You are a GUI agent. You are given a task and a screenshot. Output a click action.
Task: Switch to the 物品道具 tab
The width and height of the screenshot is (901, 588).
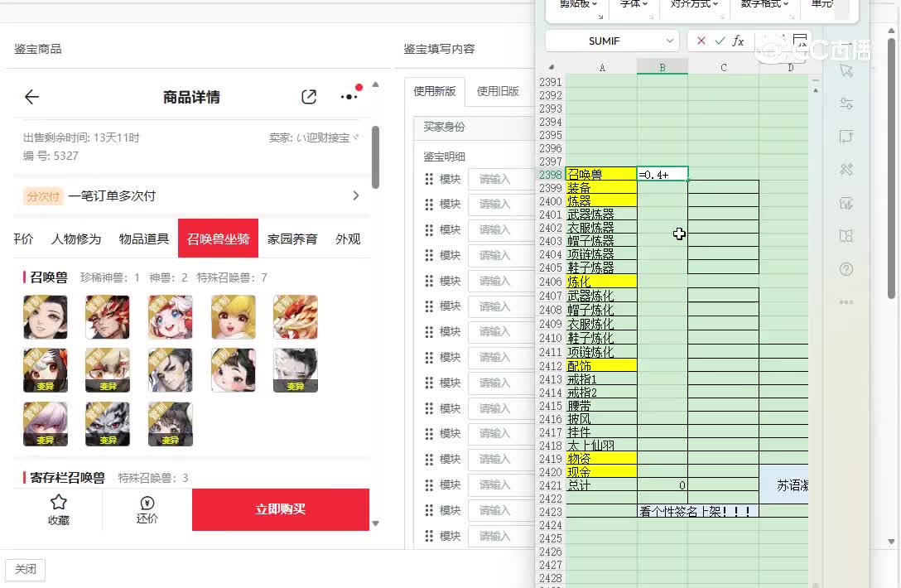(143, 239)
